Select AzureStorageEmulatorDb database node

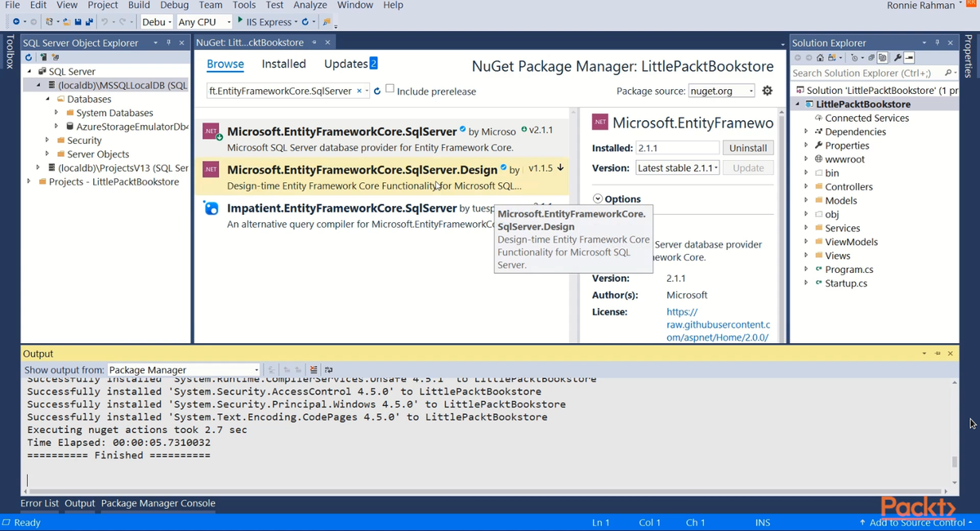click(132, 127)
